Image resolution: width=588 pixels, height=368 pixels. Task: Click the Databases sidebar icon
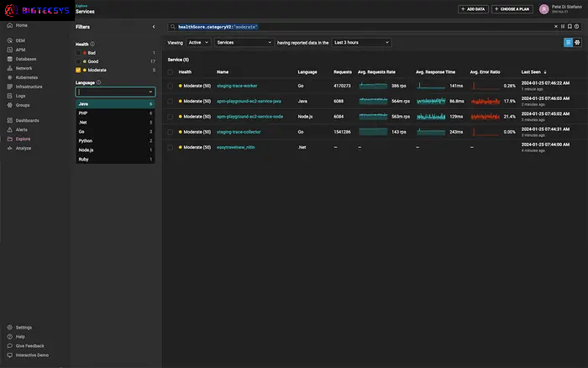[9, 59]
